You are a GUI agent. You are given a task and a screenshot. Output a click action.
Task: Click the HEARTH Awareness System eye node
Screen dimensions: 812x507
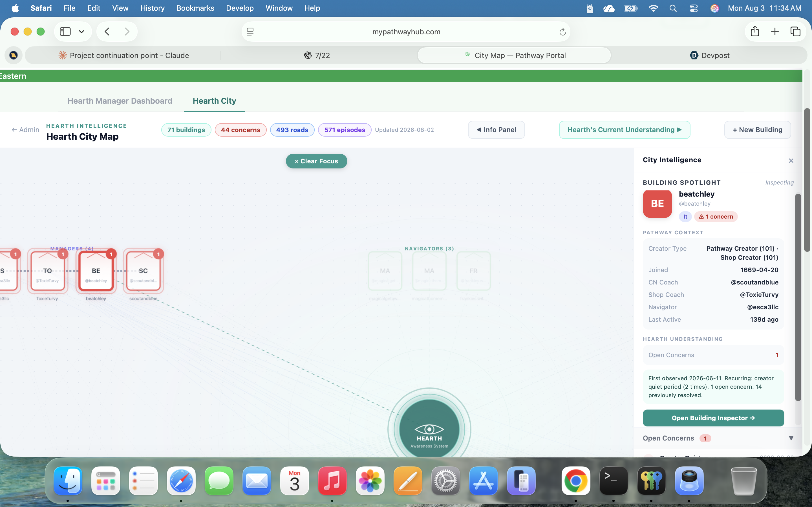[x=429, y=429]
